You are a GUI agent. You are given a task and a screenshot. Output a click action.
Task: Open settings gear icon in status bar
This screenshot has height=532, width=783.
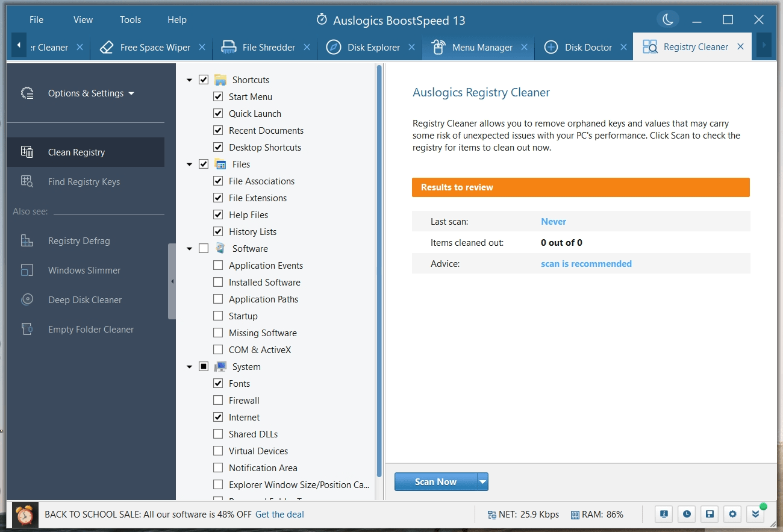732,514
